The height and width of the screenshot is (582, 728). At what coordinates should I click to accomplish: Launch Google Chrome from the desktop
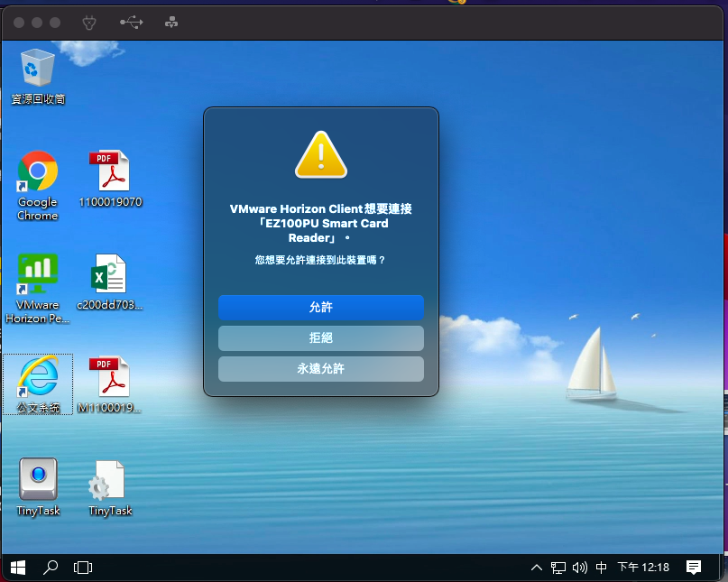[38, 186]
